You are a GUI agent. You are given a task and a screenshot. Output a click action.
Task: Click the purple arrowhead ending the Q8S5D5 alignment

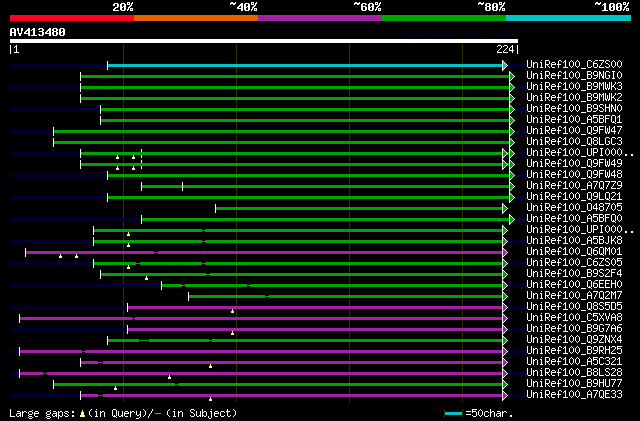pyautogui.click(x=505, y=308)
